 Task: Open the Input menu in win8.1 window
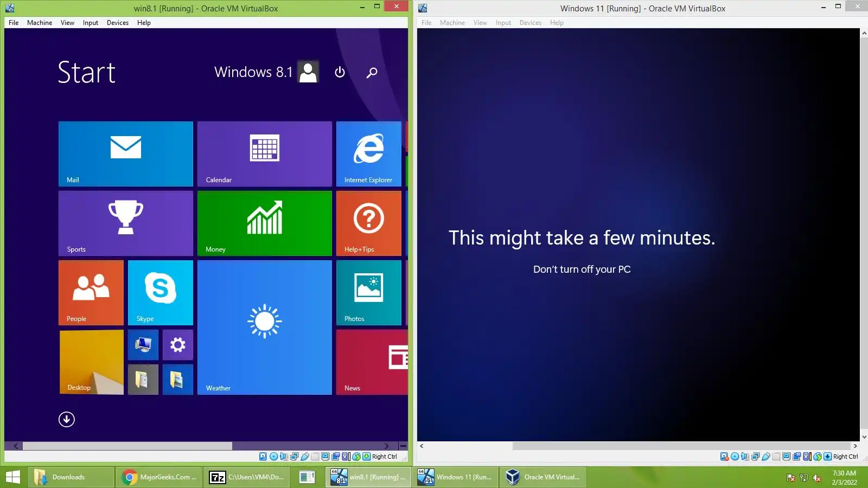tap(91, 23)
